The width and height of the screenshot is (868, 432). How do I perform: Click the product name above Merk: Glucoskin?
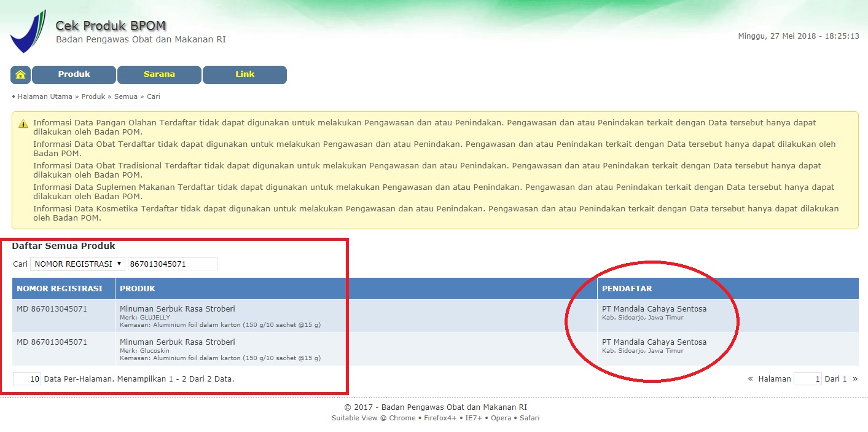[178, 342]
